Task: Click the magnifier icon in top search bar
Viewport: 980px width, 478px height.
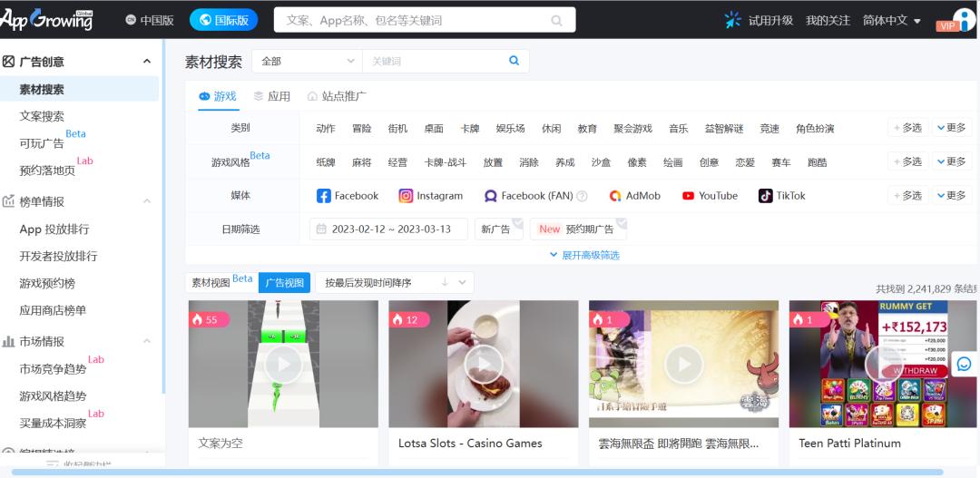Action: point(556,21)
